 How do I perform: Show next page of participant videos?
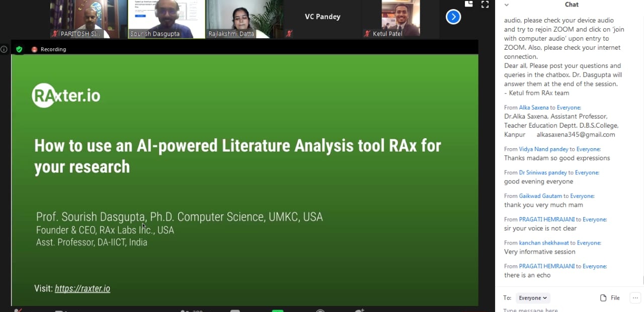tap(453, 17)
